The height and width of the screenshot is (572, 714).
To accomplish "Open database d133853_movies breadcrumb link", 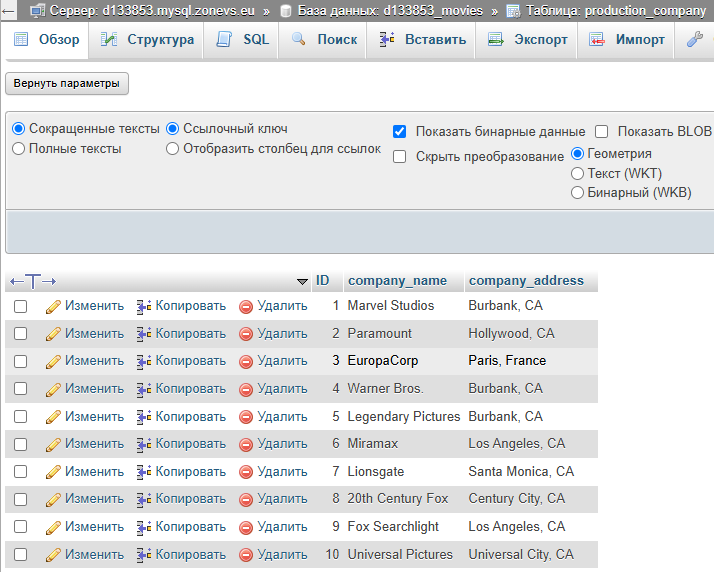I will click(390, 10).
